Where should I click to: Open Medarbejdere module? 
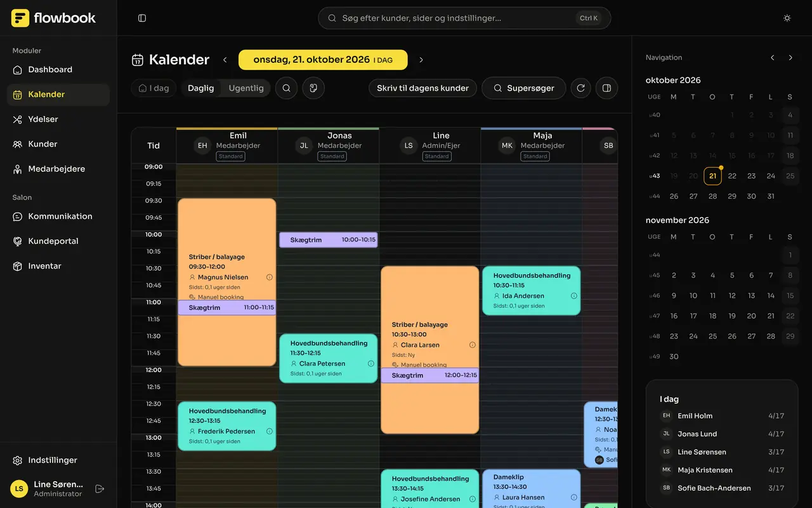tap(58, 169)
